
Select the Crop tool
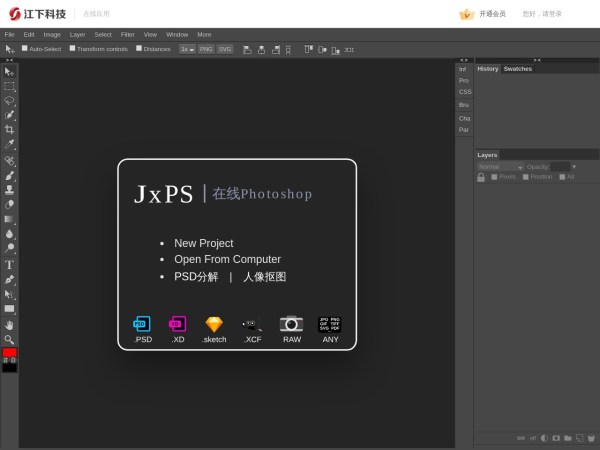[x=9, y=129]
